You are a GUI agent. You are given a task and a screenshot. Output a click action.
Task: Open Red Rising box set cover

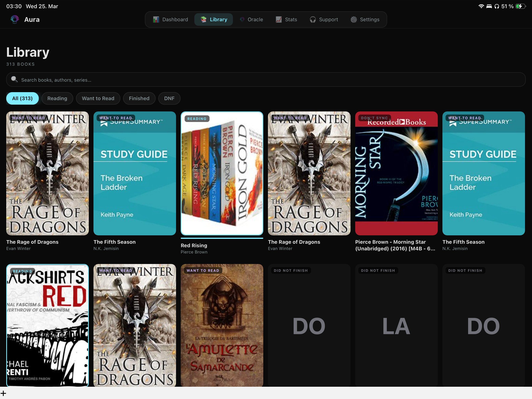pyautogui.click(x=222, y=173)
